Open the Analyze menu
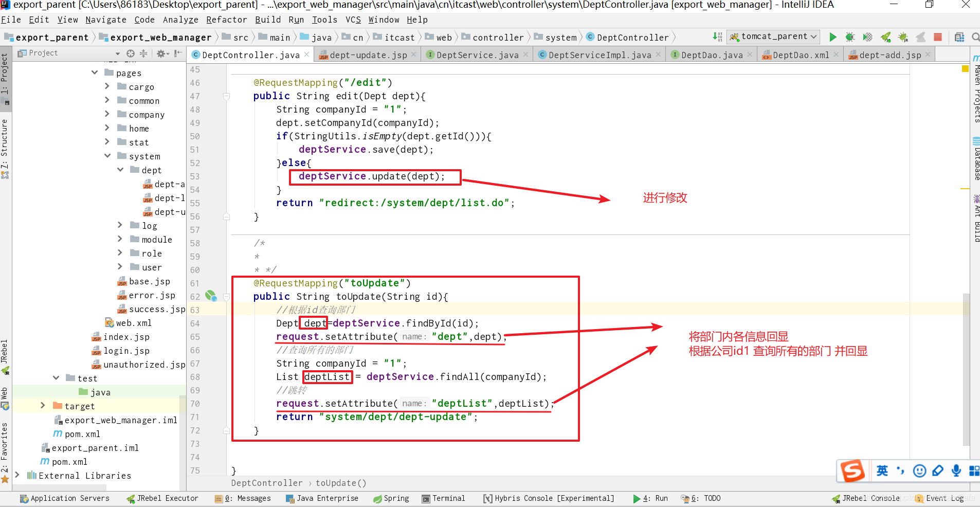This screenshot has height=507, width=980. [x=180, y=20]
